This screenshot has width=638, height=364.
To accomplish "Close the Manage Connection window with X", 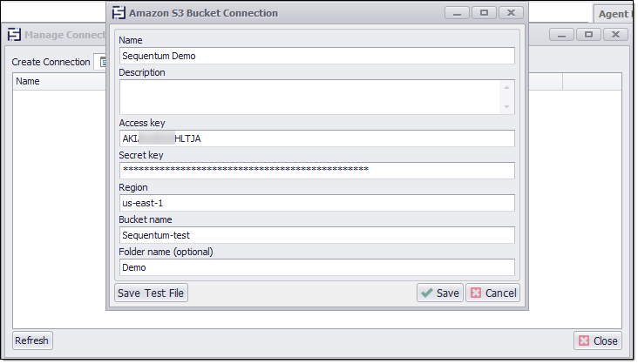I will pos(616,35).
